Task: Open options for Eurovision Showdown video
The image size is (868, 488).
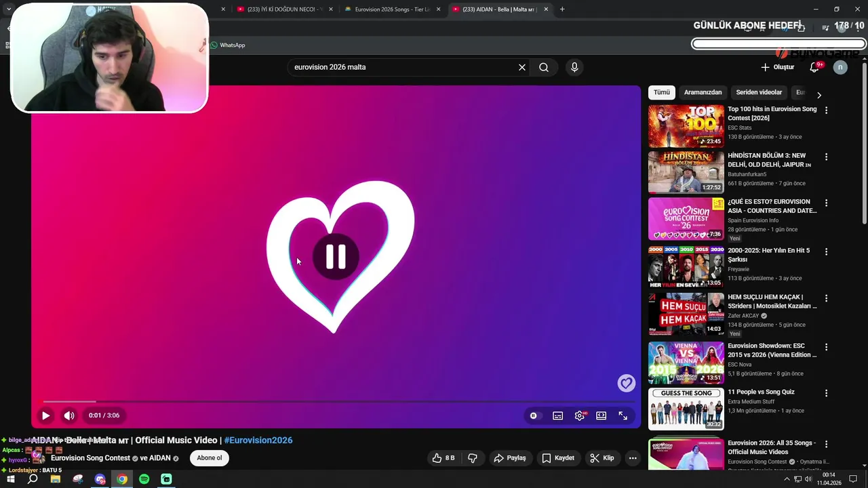Action: (x=826, y=347)
